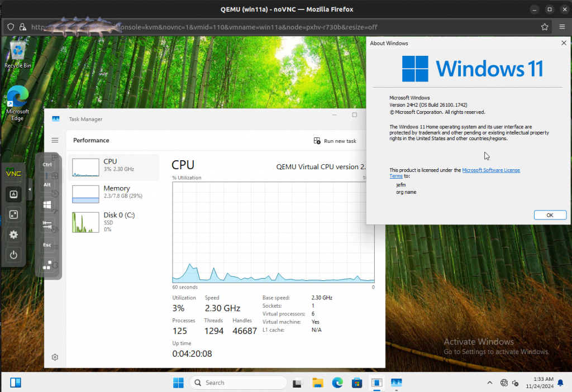Click the up time value 0:04:20:08

coord(192,353)
